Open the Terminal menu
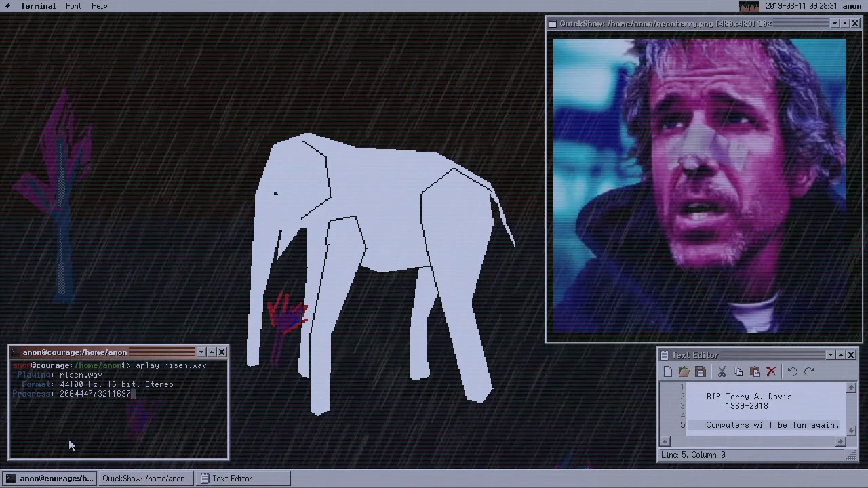The height and width of the screenshot is (488, 868). (x=38, y=6)
